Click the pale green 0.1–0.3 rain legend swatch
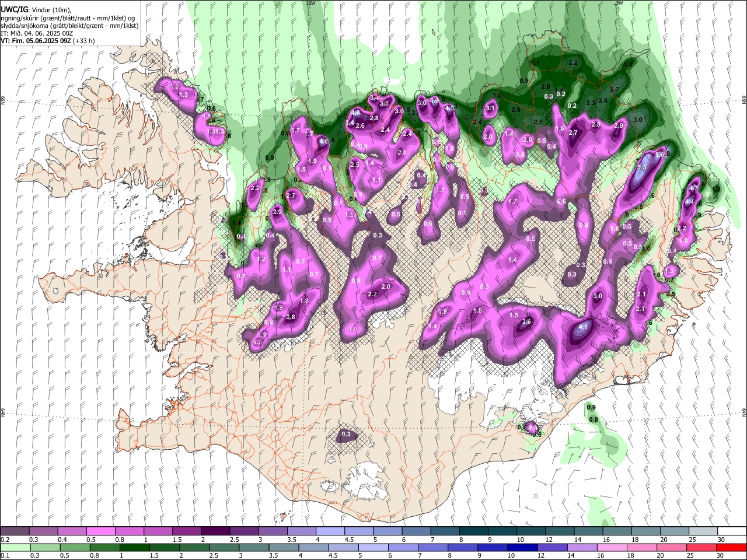Image resolution: width=747 pixels, height=560 pixels. pyautogui.click(x=15, y=548)
